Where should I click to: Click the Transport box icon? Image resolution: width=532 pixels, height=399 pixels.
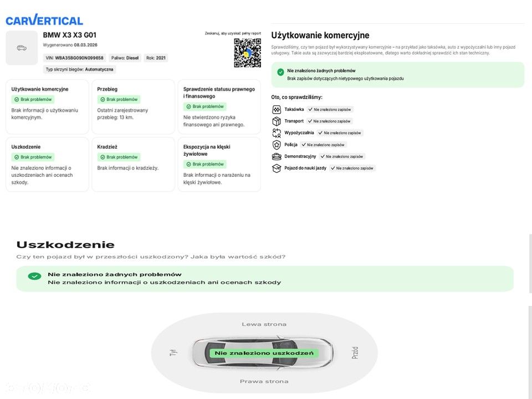coord(277,121)
